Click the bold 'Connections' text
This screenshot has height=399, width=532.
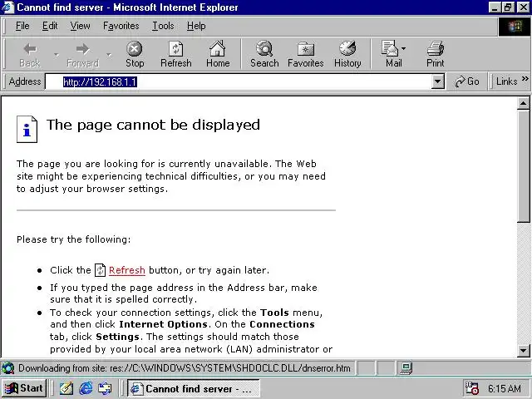(x=283, y=324)
